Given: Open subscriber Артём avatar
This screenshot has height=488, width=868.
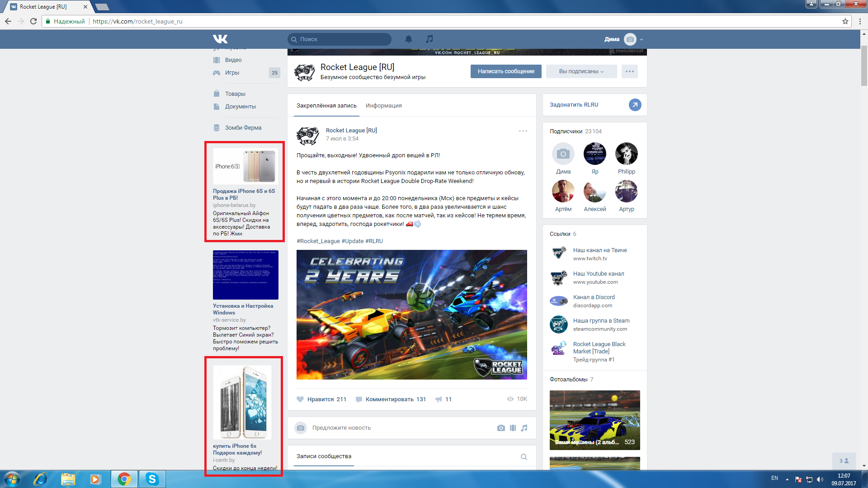Looking at the screenshot, I should tap(563, 191).
